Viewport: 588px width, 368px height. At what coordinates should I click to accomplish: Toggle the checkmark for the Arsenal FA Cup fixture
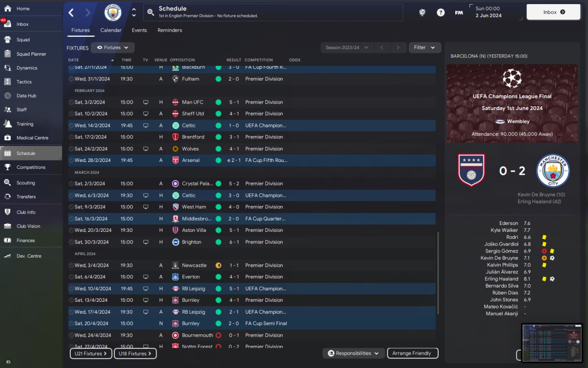(x=71, y=161)
